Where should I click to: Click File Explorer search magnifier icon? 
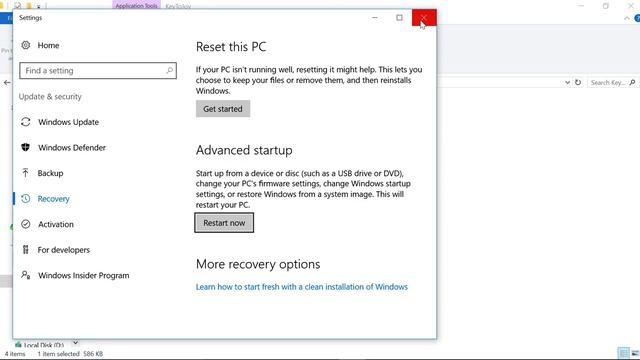[x=632, y=82]
